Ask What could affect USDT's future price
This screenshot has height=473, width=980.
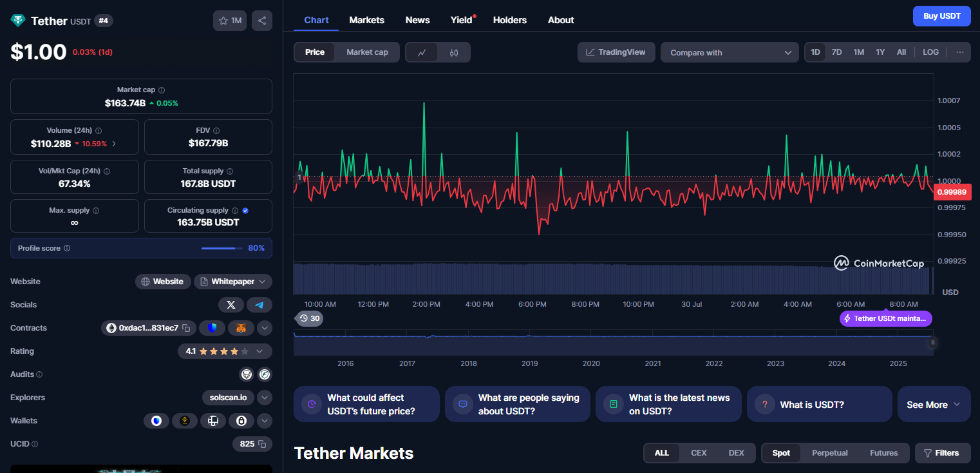click(366, 404)
